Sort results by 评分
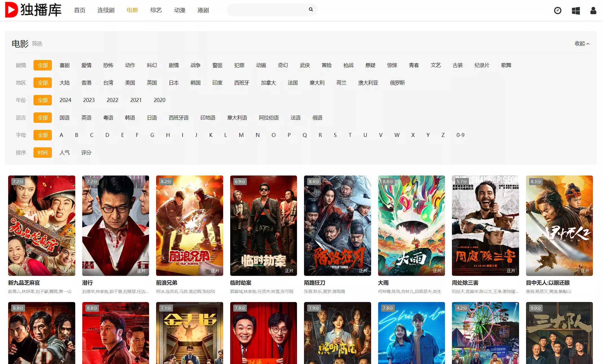603x364 pixels. pos(86,153)
